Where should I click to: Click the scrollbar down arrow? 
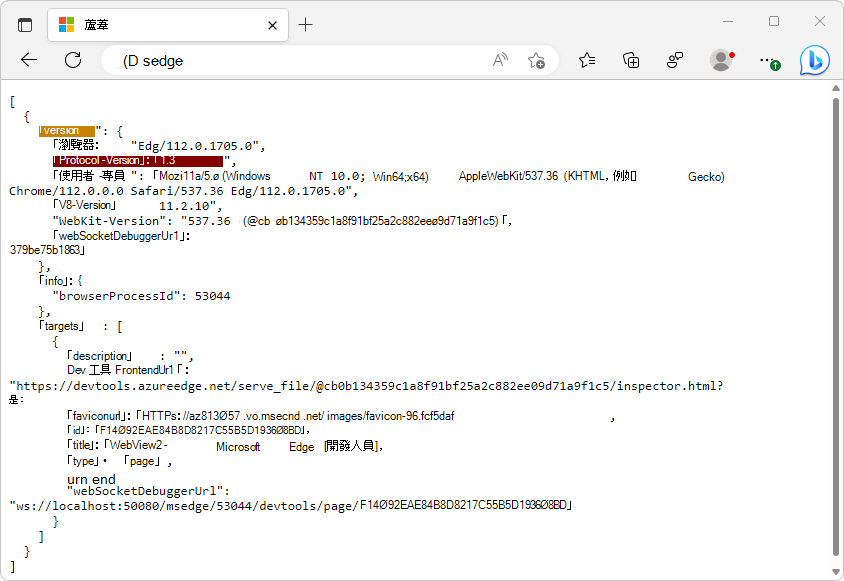click(835, 572)
